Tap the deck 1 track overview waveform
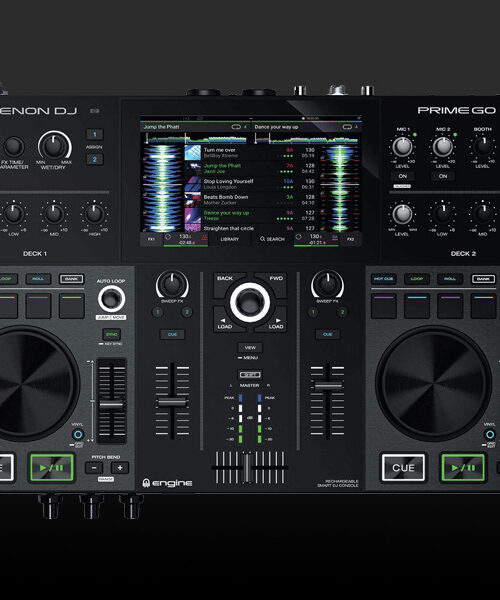 [196, 138]
